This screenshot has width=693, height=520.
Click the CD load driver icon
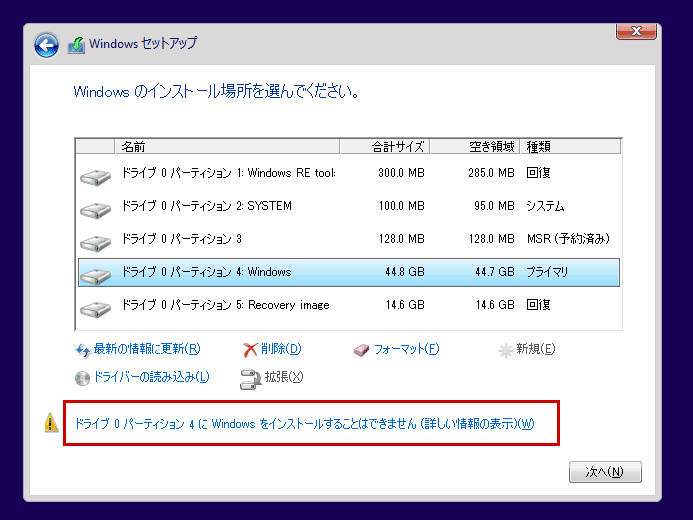(x=82, y=378)
